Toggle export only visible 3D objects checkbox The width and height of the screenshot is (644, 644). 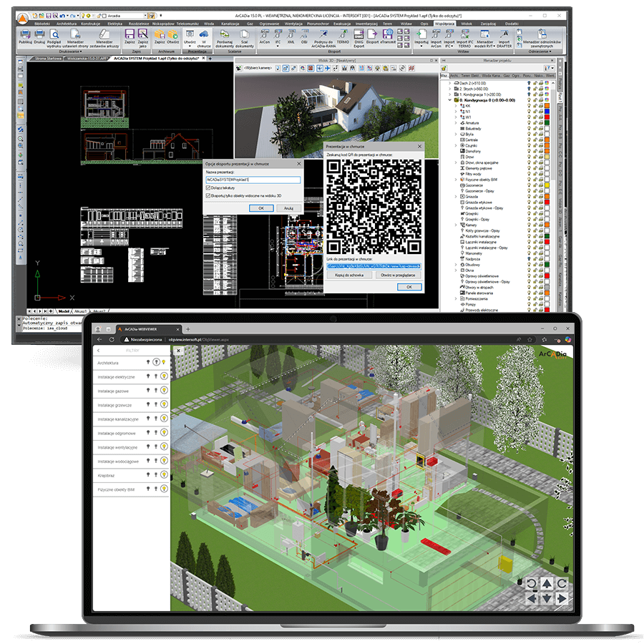[x=208, y=195]
